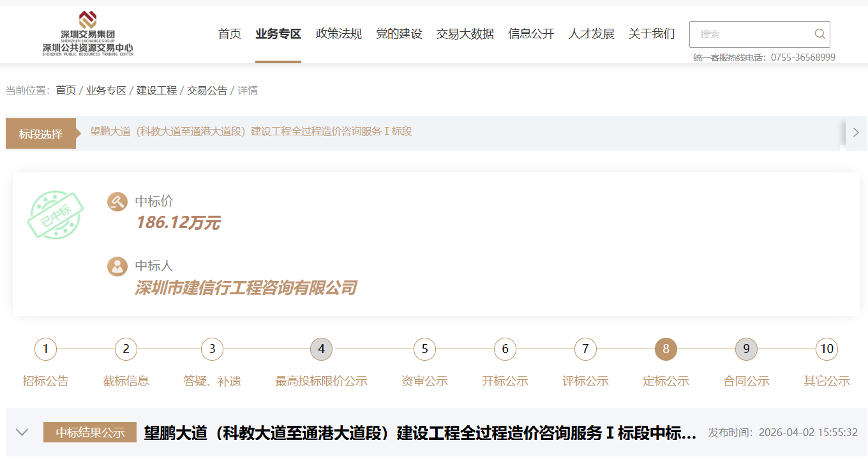Image resolution: width=868 pixels, height=459 pixels.
Task: Click the 交易公告 breadcrumb link
Action: point(207,91)
